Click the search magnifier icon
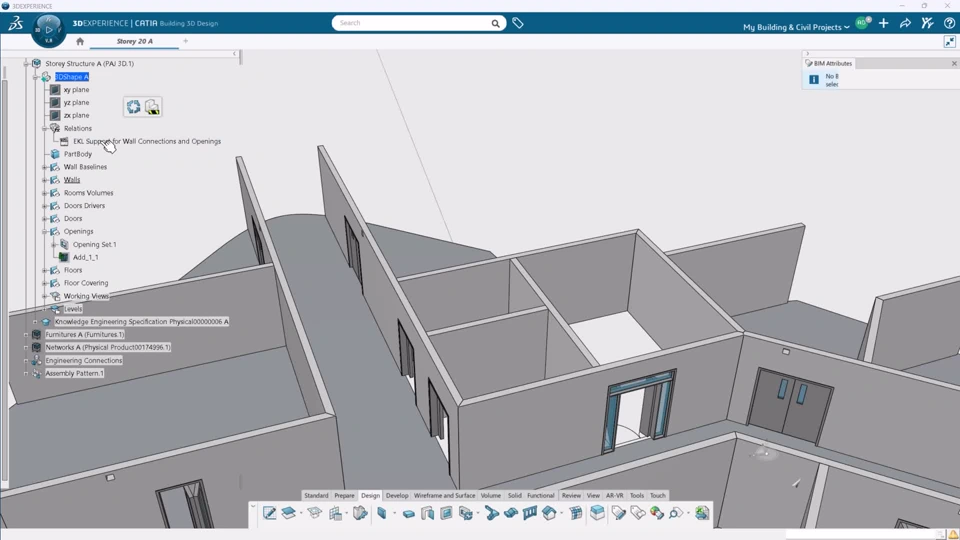960x540 pixels. click(x=495, y=23)
